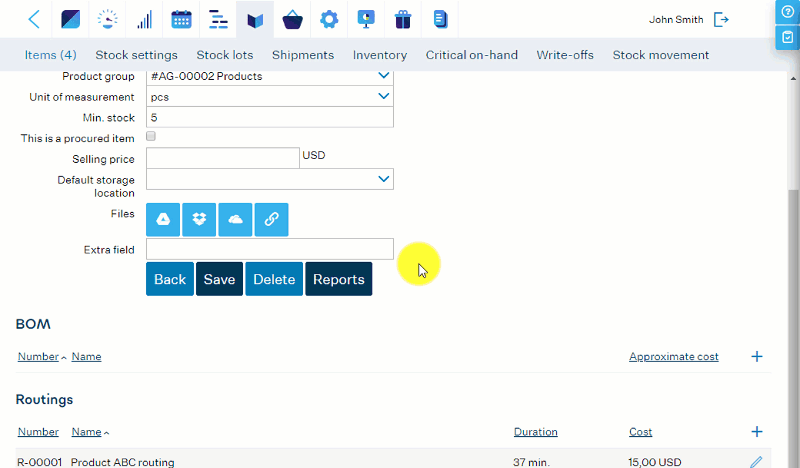Switch to the Write-offs tab
The width and height of the screenshot is (800, 468).
click(x=565, y=55)
